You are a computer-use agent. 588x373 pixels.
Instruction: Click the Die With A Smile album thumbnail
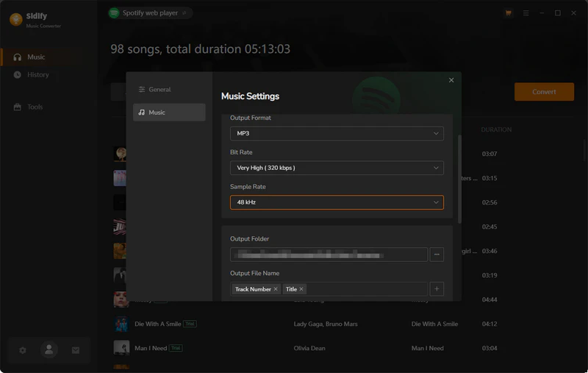(x=121, y=324)
